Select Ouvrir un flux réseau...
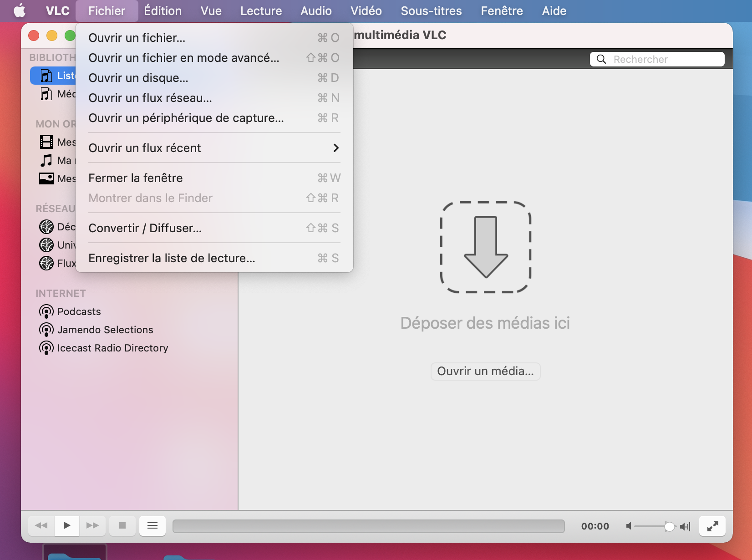The height and width of the screenshot is (560, 752). [x=214, y=98]
